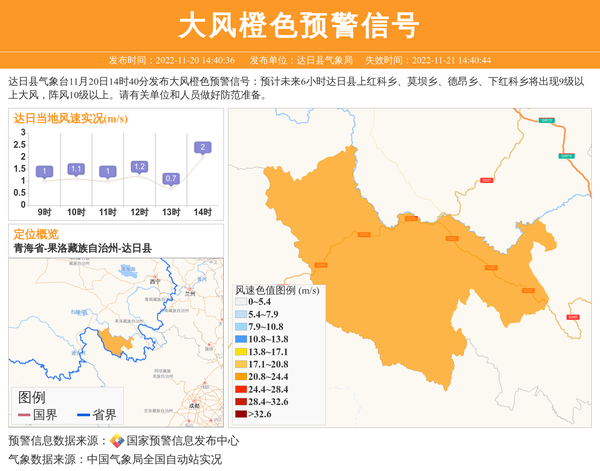Click the 10.8~13.8 blue legend swatch
600x471 pixels.
tap(240, 340)
